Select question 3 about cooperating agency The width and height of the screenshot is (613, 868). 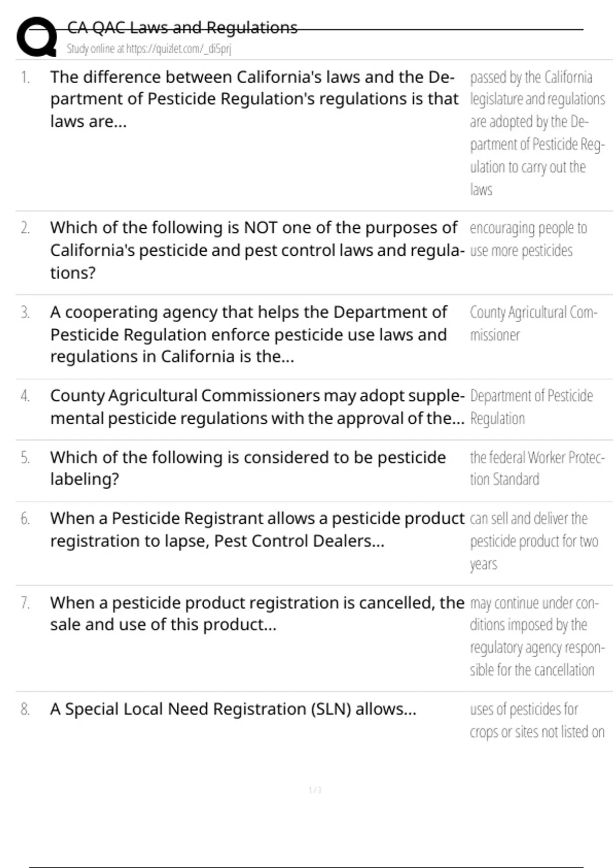point(249,334)
